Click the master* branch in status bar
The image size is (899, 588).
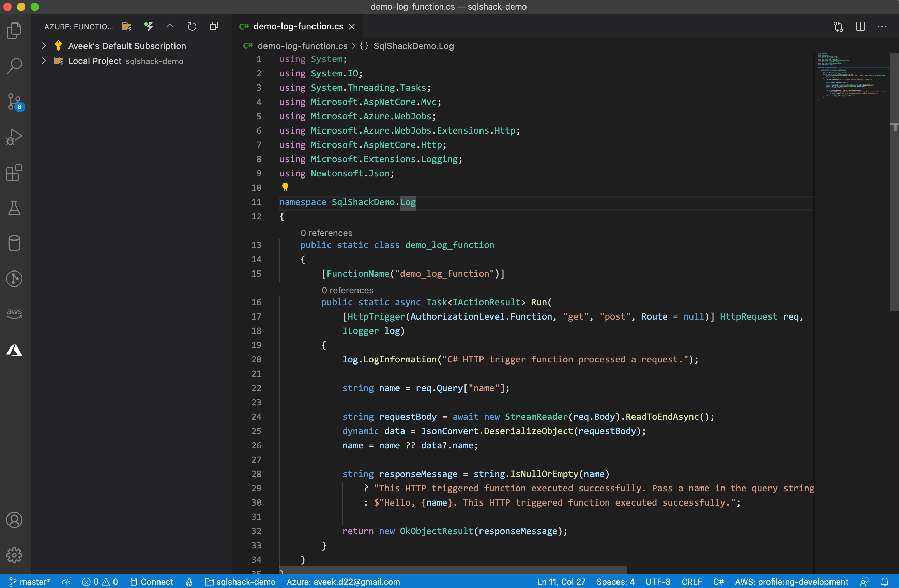(30, 582)
